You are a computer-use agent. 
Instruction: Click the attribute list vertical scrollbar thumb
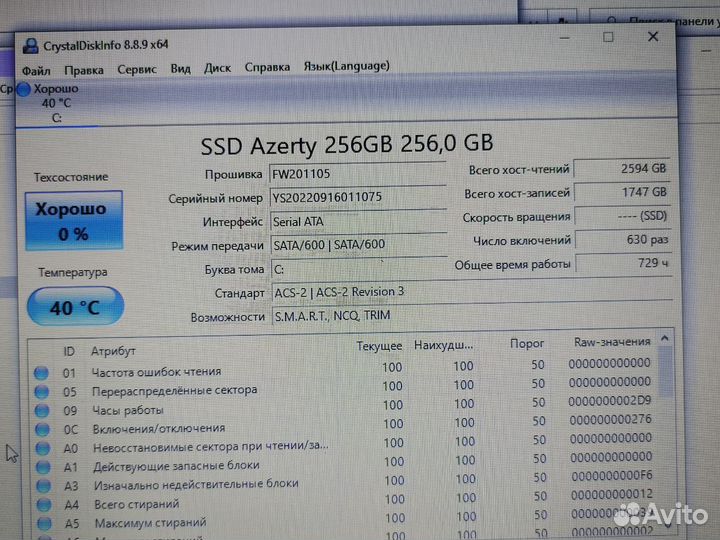[x=666, y=373]
